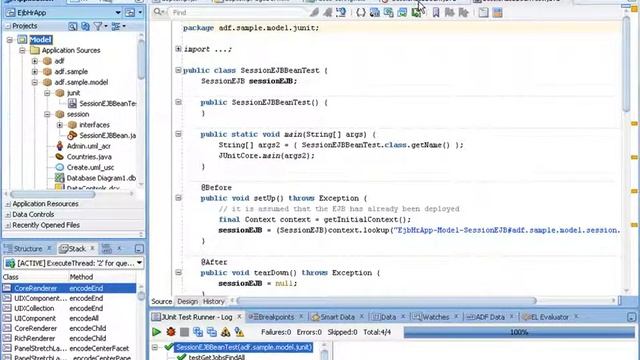
Task: Click into the Find input field
Action: coord(239,13)
